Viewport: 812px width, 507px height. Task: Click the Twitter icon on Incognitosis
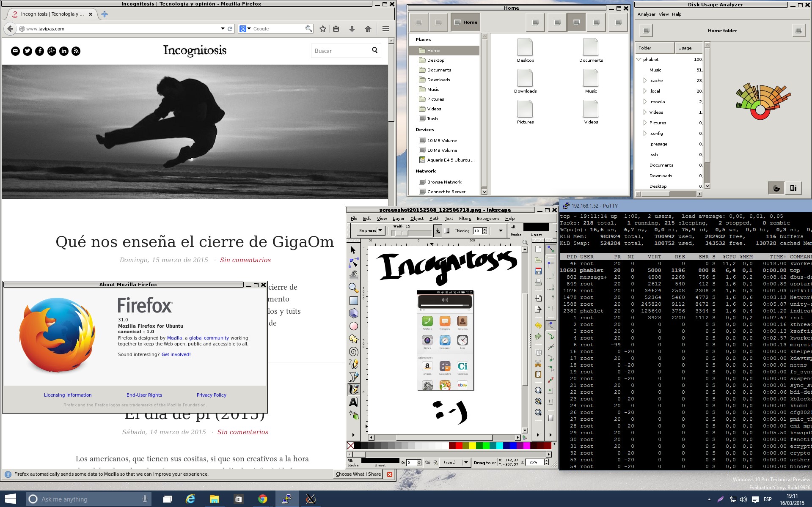(x=28, y=51)
